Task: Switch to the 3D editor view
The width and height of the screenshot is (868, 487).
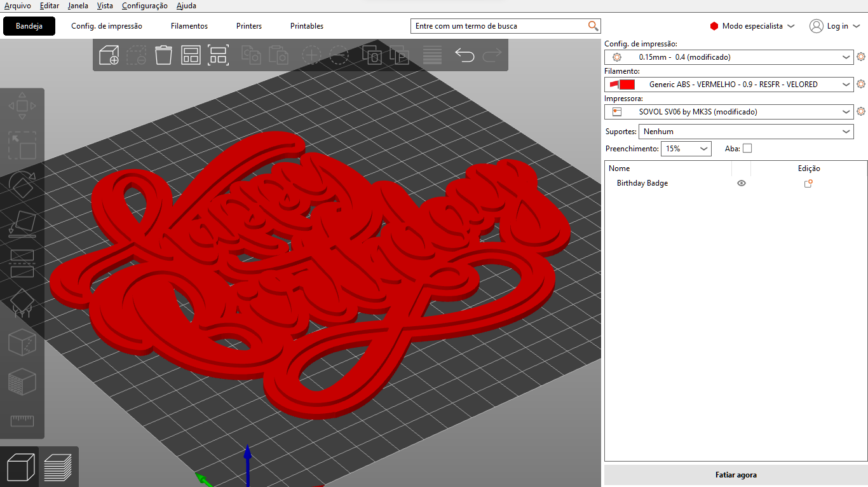Action: (20, 467)
